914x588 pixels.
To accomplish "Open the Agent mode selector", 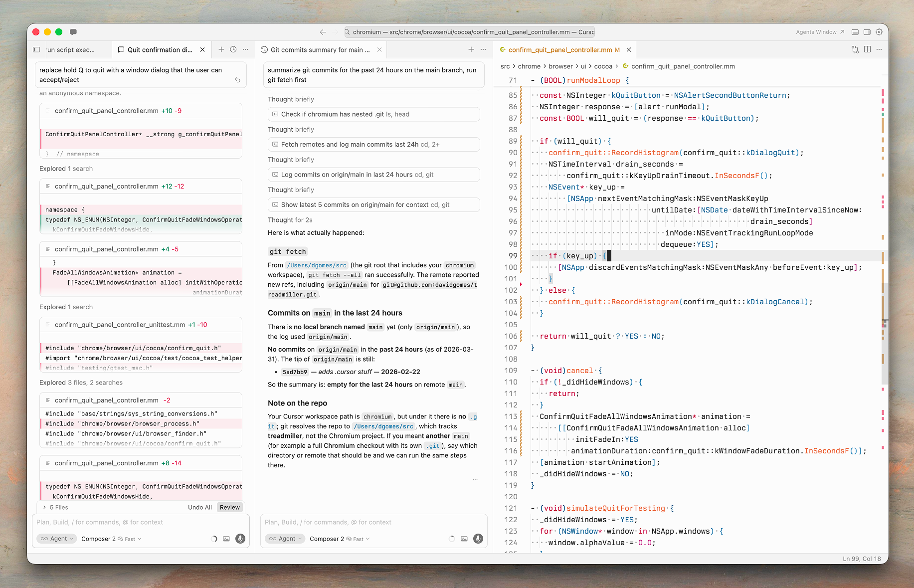I will [56, 539].
